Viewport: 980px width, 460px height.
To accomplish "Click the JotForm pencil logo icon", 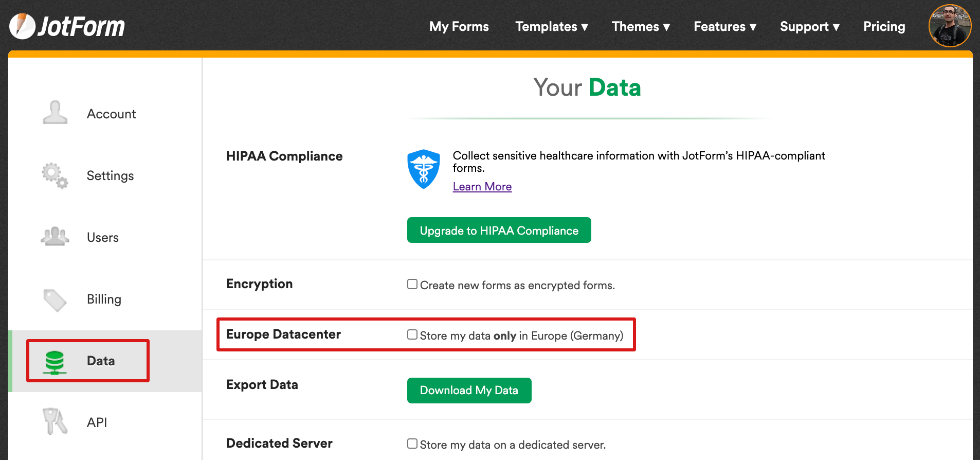I will click(x=22, y=26).
